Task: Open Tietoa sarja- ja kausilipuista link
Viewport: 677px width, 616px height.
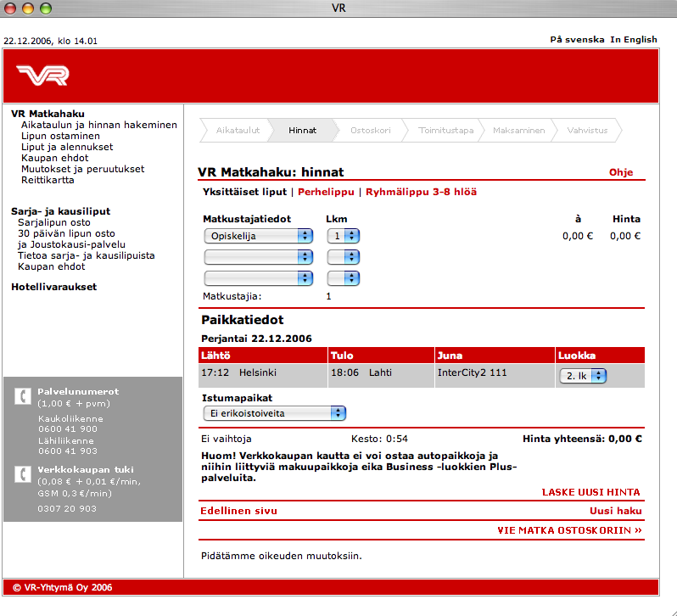Action: 86,255
